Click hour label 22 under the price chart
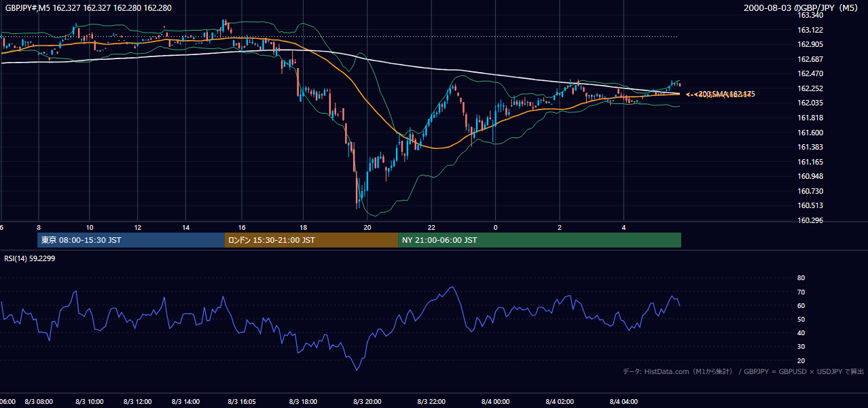The image size is (868, 408). click(x=431, y=227)
